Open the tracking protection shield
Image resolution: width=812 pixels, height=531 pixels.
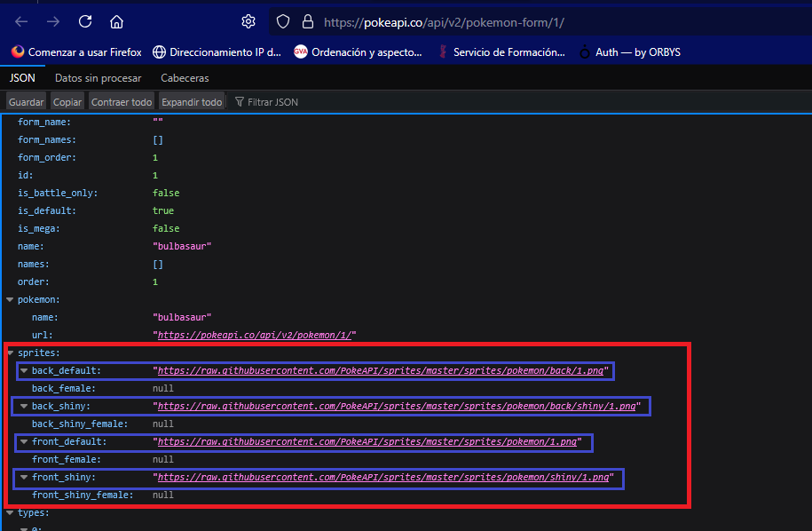(x=283, y=22)
